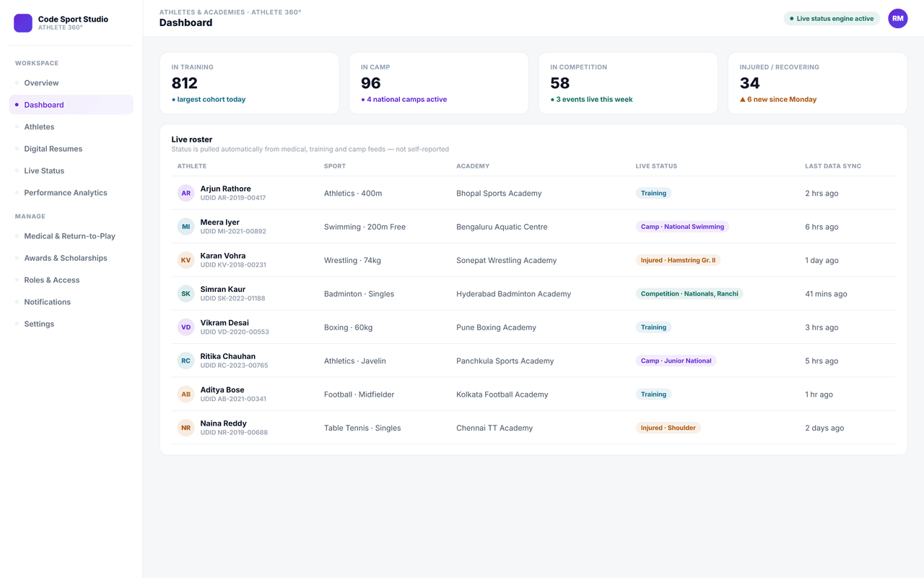Click Meera Iyer's MI avatar
924x578 pixels.
click(x=186, y=227)
